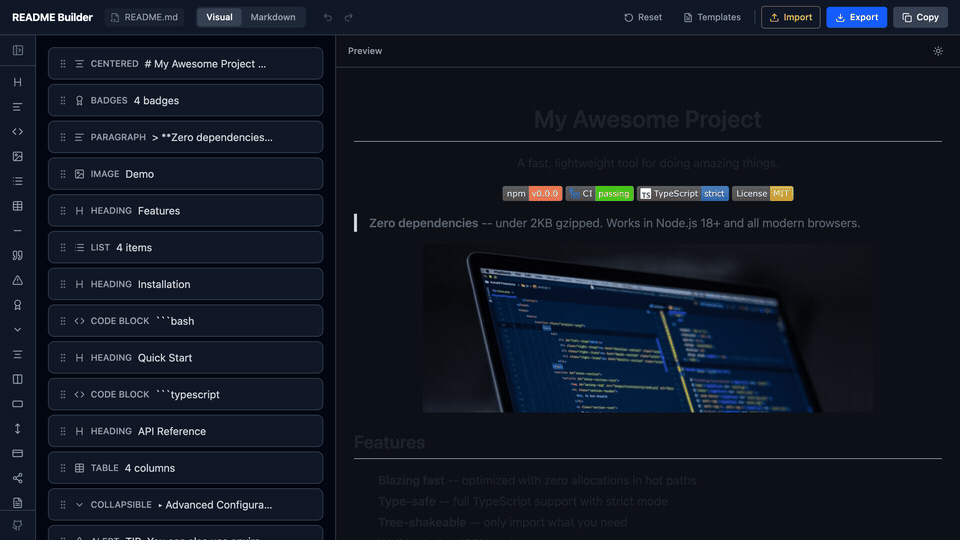Select the Badges block with 4 badges
This screenshot has height=540, width=960.
[x=186, y=100]
